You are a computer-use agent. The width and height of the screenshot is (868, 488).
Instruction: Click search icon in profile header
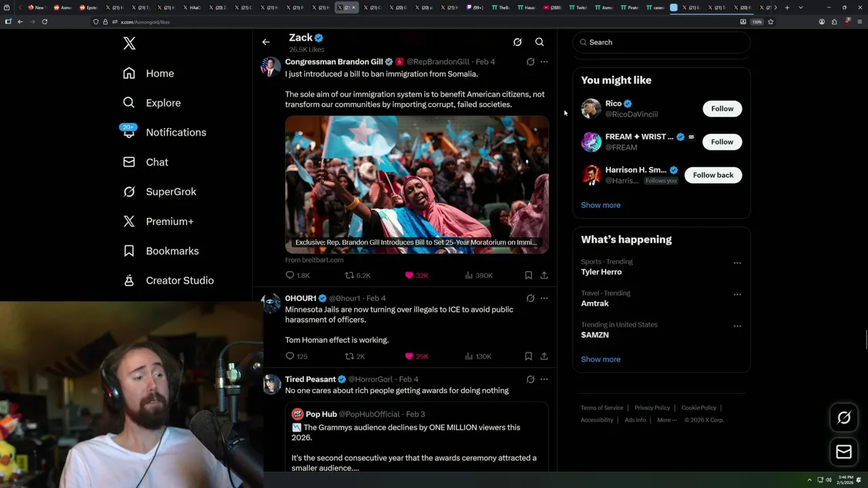pos(540,42)
